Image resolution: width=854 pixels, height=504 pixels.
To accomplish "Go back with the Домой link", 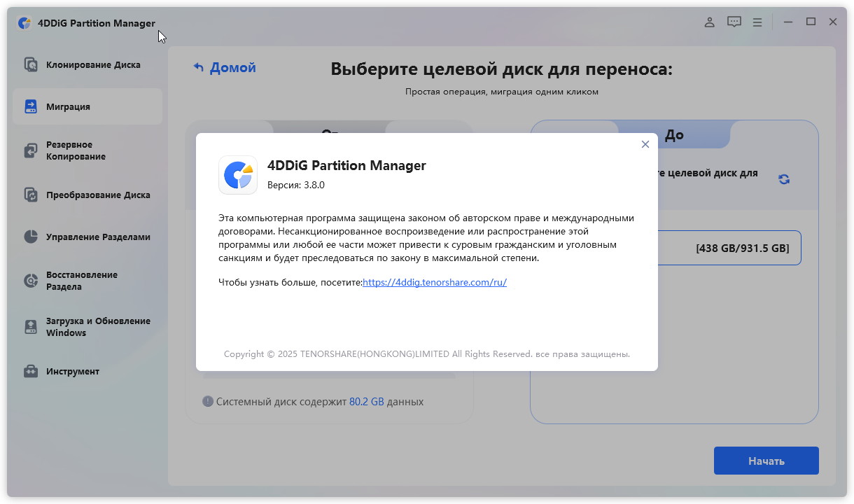I will tap(233, 67).
